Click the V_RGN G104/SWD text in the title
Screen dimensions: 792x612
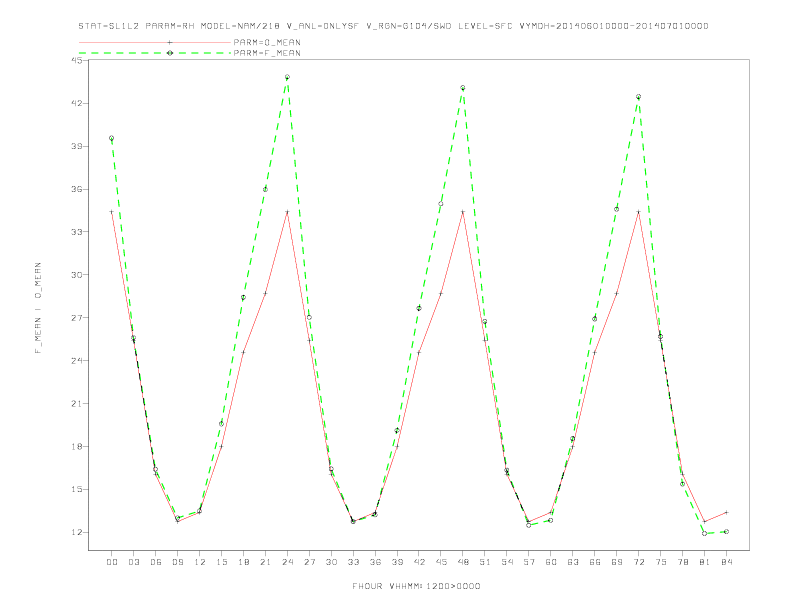(409, 26)
